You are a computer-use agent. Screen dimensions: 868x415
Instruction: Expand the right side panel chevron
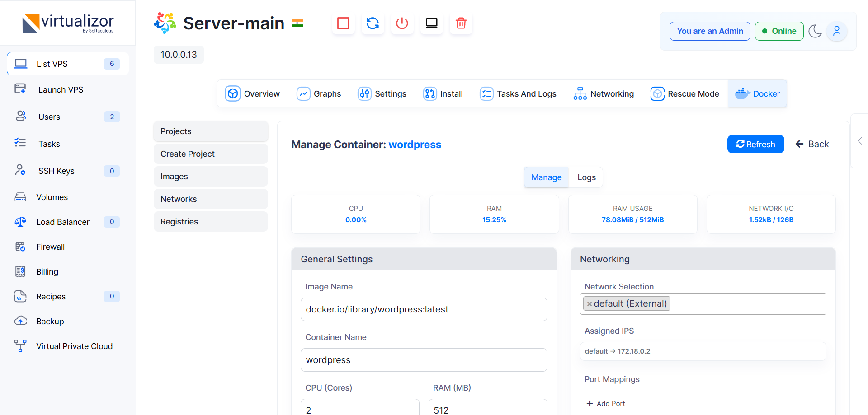tap(860, 141)
